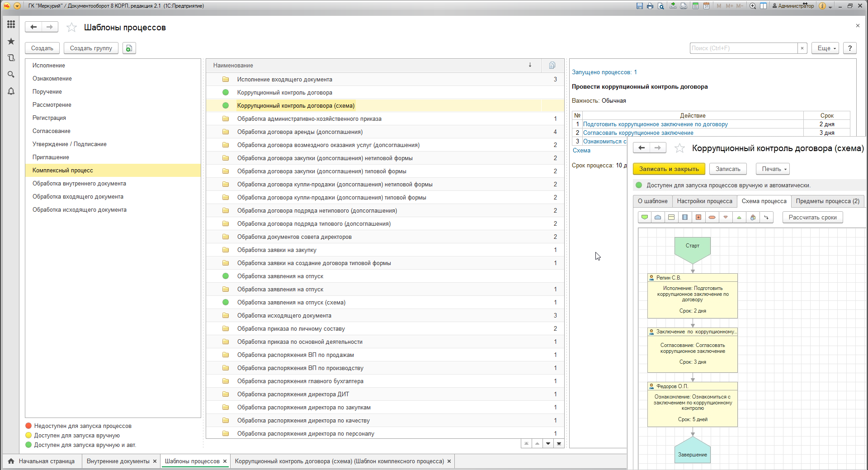868x470 pixels.
Task: Open the sections menu grid icon
Action: pyautogui.click(x=11, y=24)
